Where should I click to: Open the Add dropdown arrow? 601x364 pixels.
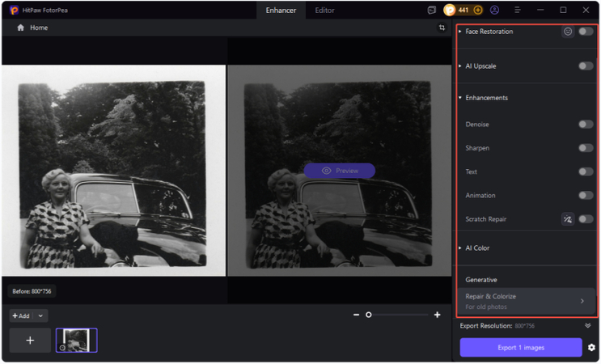point(40,315)
